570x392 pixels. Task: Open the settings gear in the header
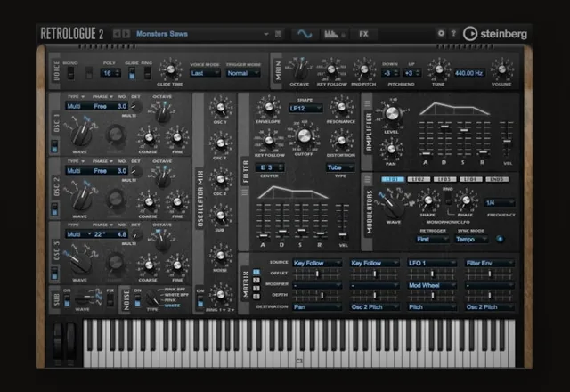pyautogui.click(x=441, y=34)
